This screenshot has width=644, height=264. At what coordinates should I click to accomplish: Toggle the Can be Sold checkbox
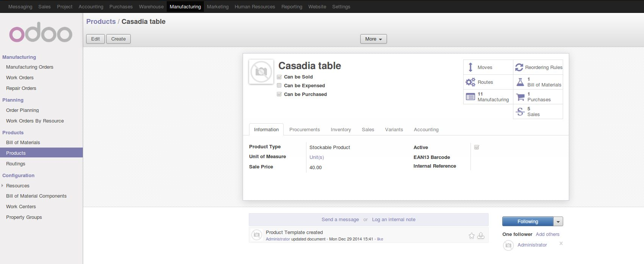pos(279,77)
